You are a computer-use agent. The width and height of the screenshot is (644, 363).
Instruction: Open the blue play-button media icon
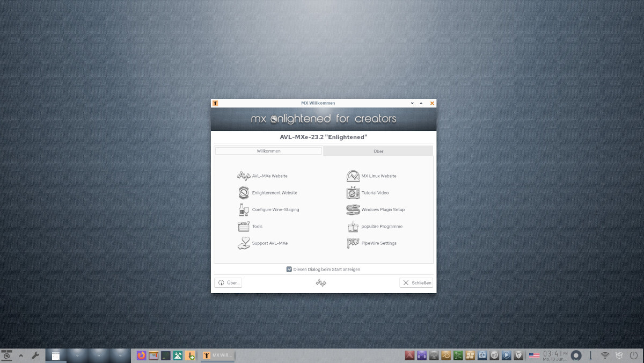pos(506,355)
